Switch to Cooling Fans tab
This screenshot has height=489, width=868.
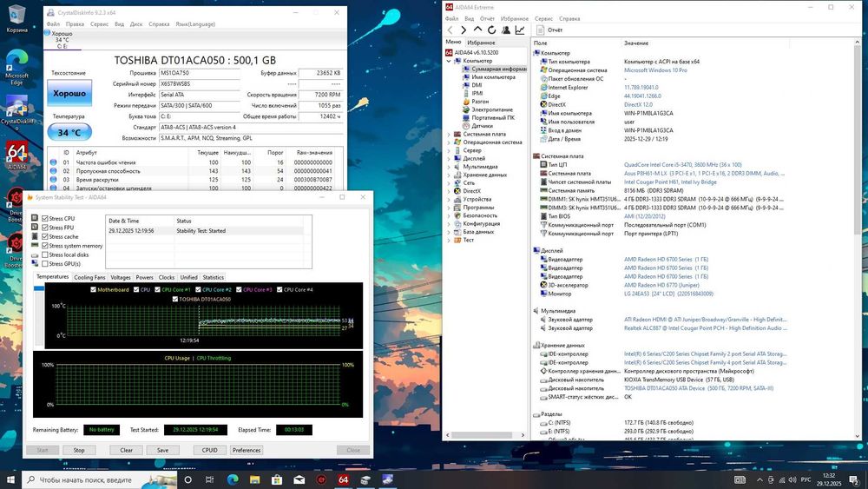[89, 277]
